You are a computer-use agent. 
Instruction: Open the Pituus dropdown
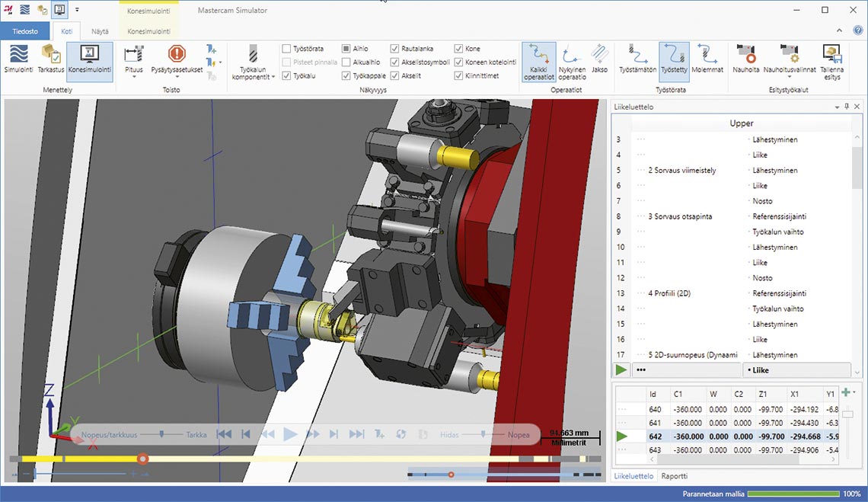(134, 77)
